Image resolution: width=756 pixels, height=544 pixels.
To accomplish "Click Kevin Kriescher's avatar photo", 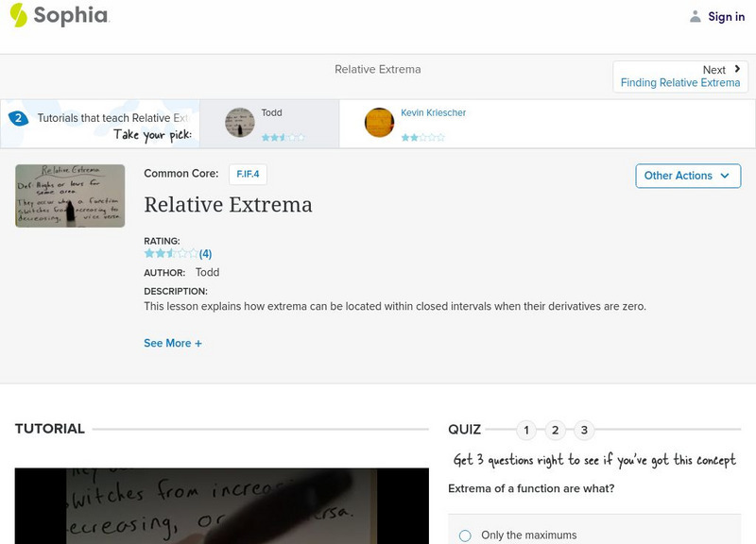I will pyautogui.click(x=378, y=123).
